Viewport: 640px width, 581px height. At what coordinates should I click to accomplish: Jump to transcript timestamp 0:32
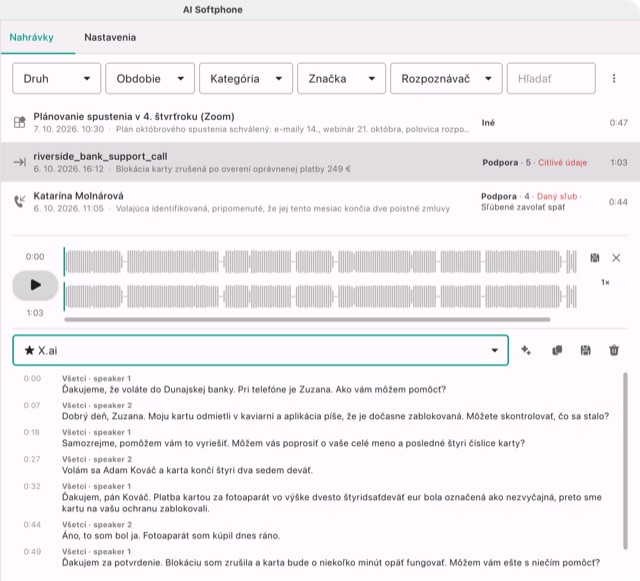(32, 486)
